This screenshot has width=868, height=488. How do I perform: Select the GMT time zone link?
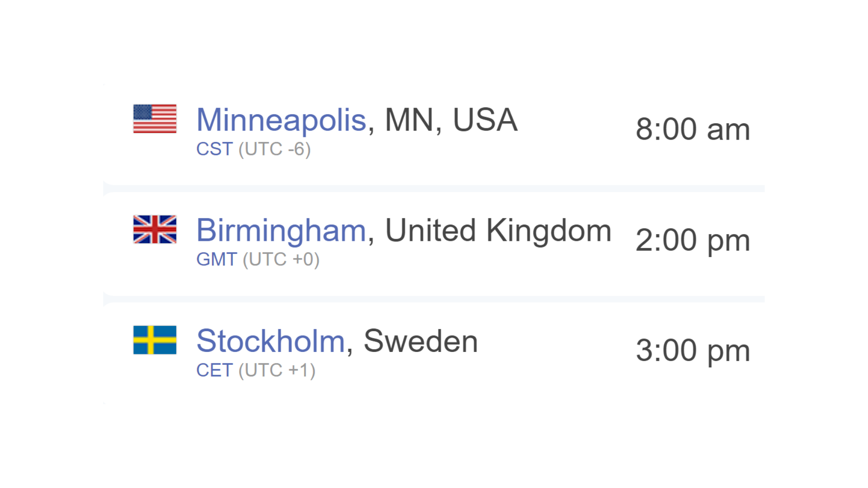point(217,259)
